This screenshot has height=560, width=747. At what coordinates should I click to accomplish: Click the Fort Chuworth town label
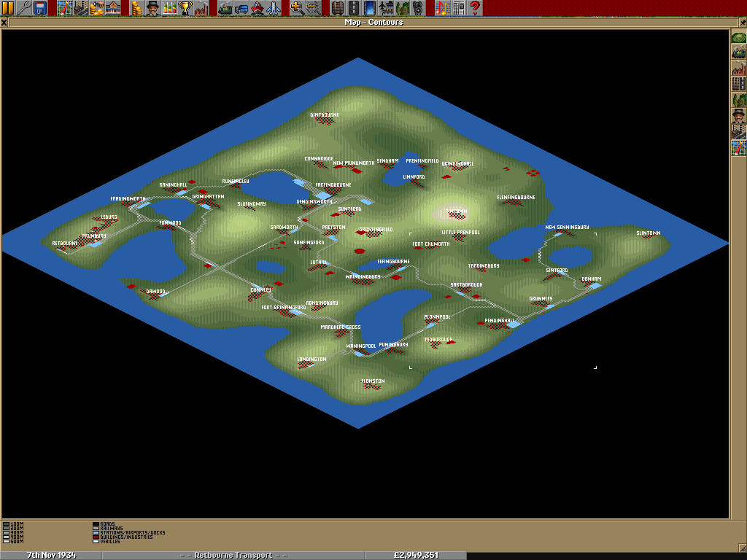(431, 244)
